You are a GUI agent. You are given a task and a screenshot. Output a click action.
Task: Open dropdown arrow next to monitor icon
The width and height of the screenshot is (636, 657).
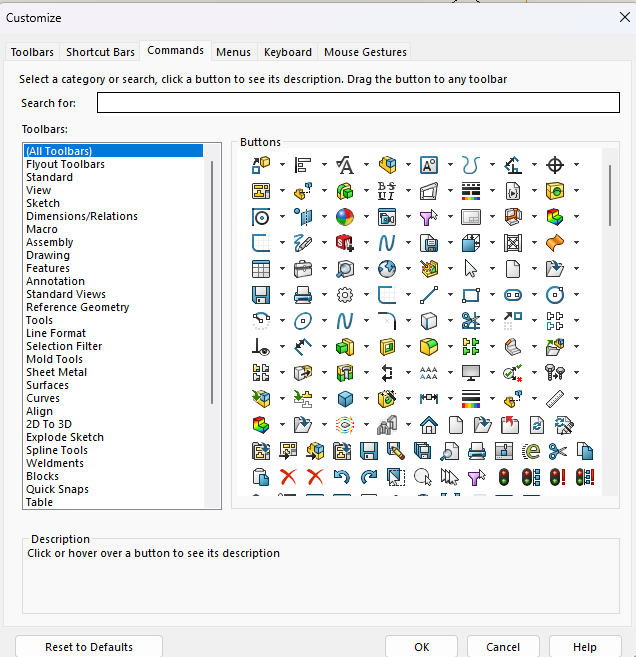(492, 373)
